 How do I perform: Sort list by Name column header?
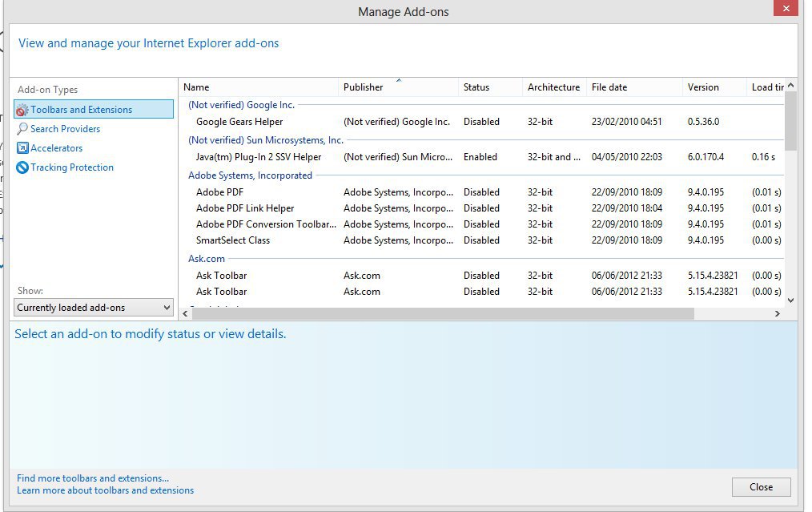(x=259, y=87)
